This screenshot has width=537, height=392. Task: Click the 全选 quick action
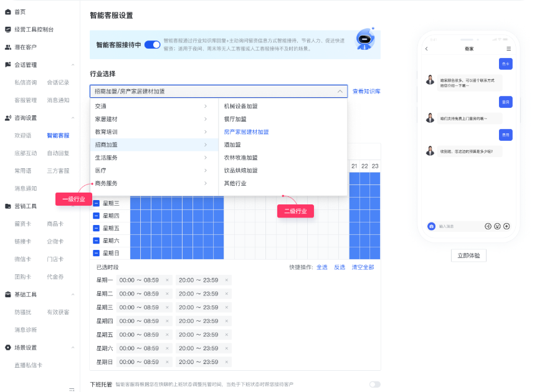(x=322, y=267)
